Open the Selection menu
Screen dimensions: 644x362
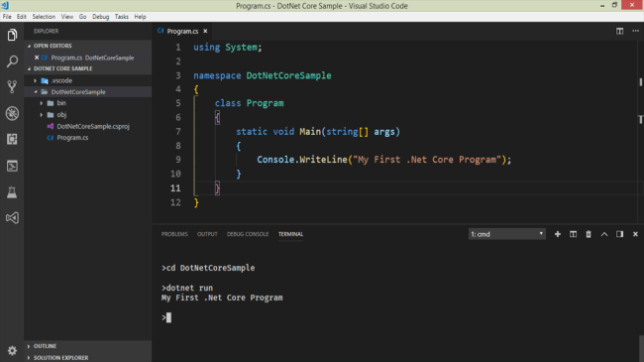point(44,17)
